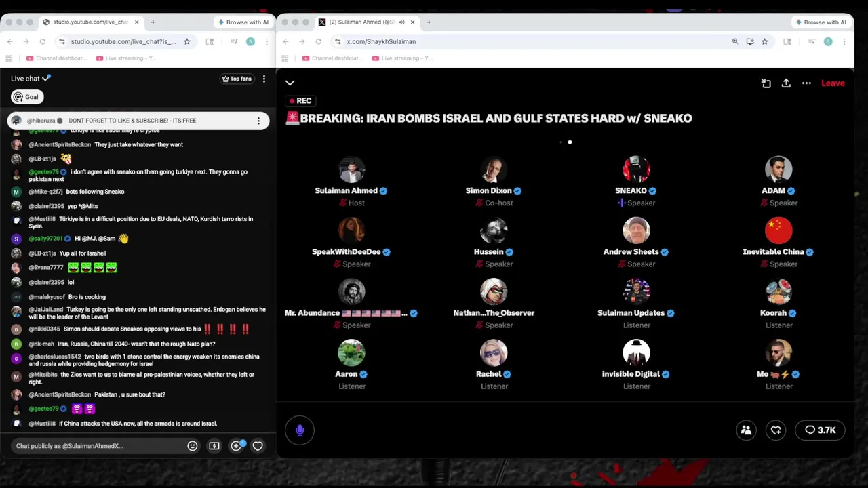Reload the YouTube live chat page
This screenshot has width=868, height=488.
[42, 42]
